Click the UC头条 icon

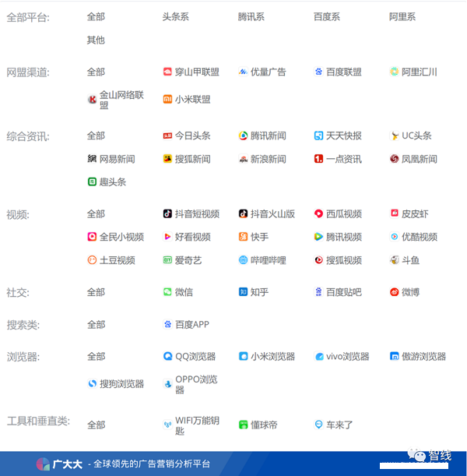click(394, 136)
